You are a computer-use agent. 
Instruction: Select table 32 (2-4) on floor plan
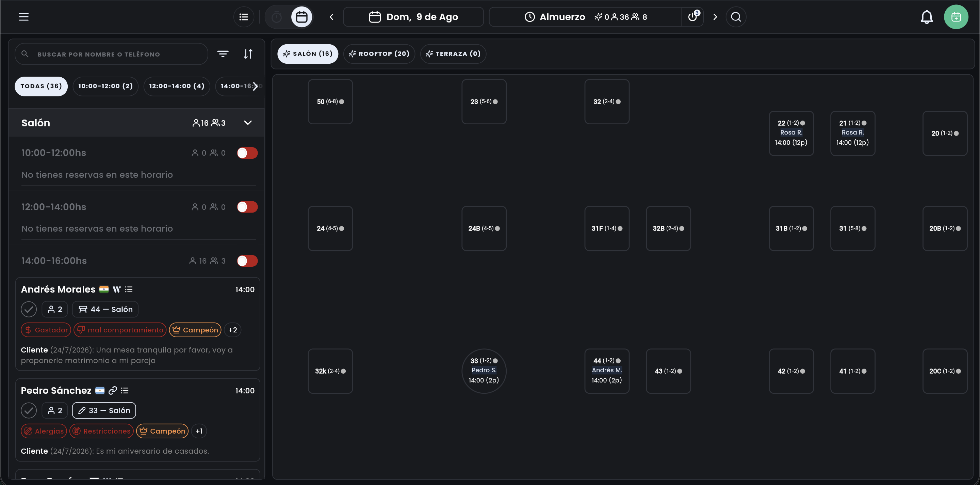tap(607, 101)
